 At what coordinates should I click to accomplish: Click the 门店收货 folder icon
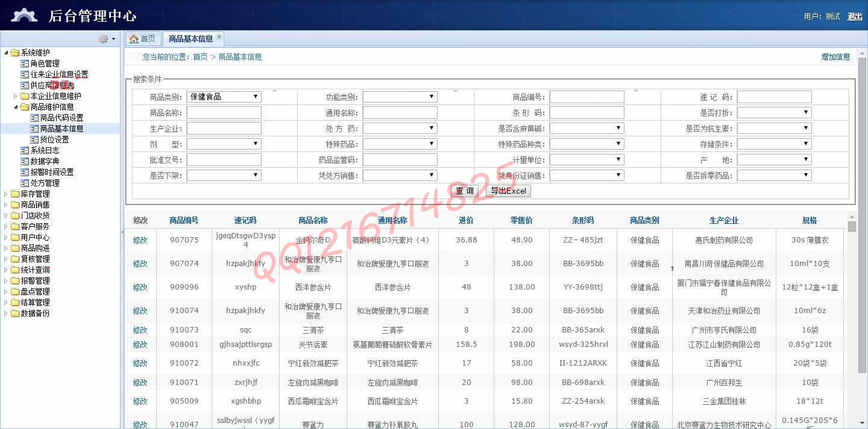click(x=15, y=215)
